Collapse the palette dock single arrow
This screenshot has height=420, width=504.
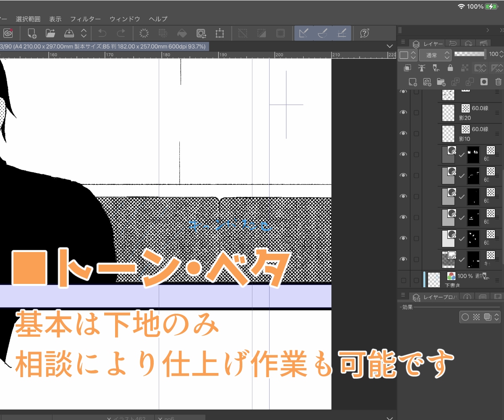pyautogui.click(x=488, y=30)
